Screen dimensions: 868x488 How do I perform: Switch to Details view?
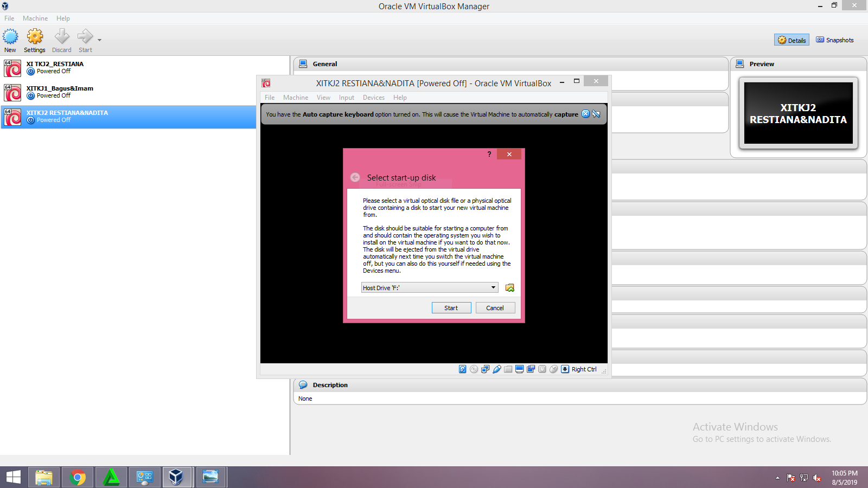(x=792, y=40)
